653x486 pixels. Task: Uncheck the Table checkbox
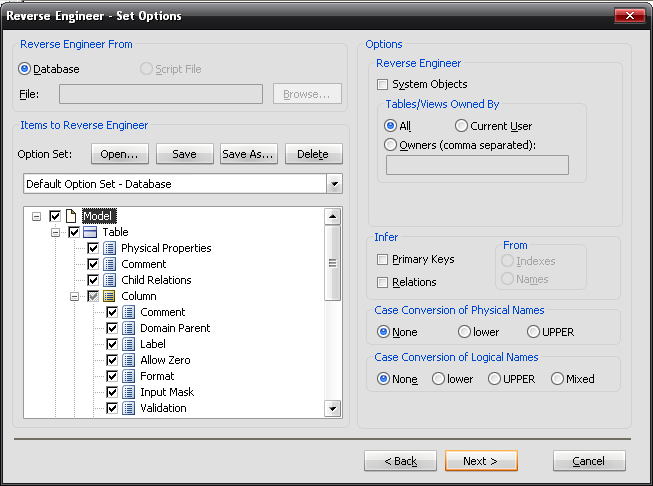coord(74,232)
